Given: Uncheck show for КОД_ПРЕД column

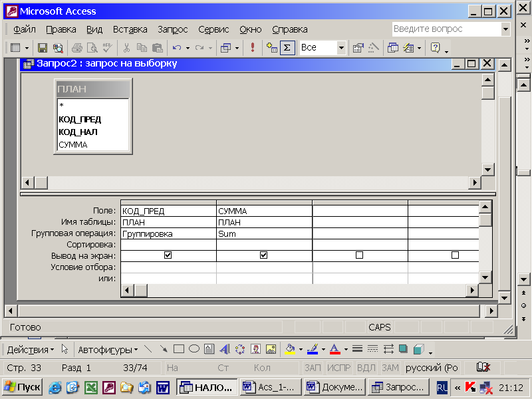Looking at the screenshot, I should 168,255.
